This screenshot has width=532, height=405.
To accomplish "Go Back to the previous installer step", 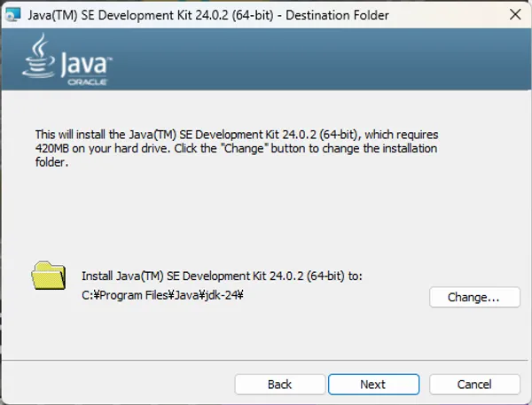I will coord(279,385).
